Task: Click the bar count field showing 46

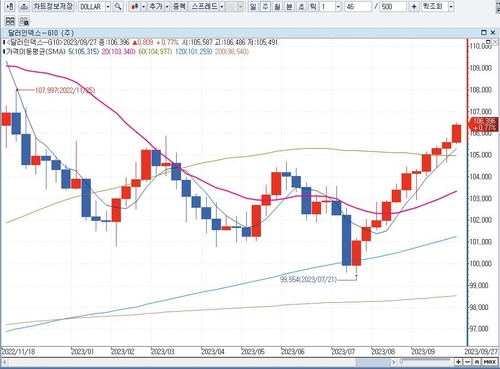Action: [x=358, y=7]
